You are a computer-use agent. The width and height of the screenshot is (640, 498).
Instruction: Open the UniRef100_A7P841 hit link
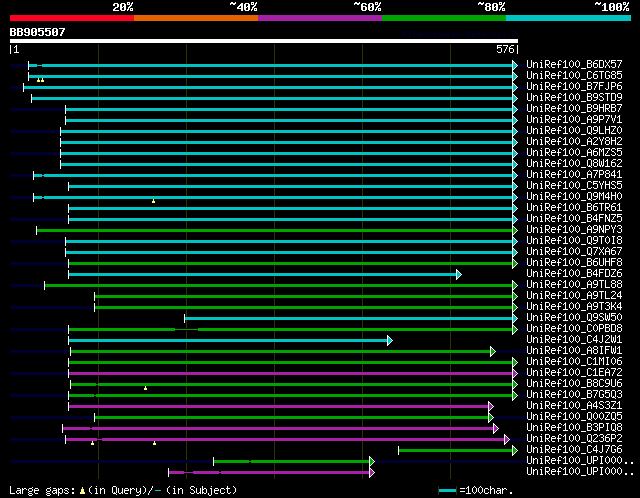574,174
